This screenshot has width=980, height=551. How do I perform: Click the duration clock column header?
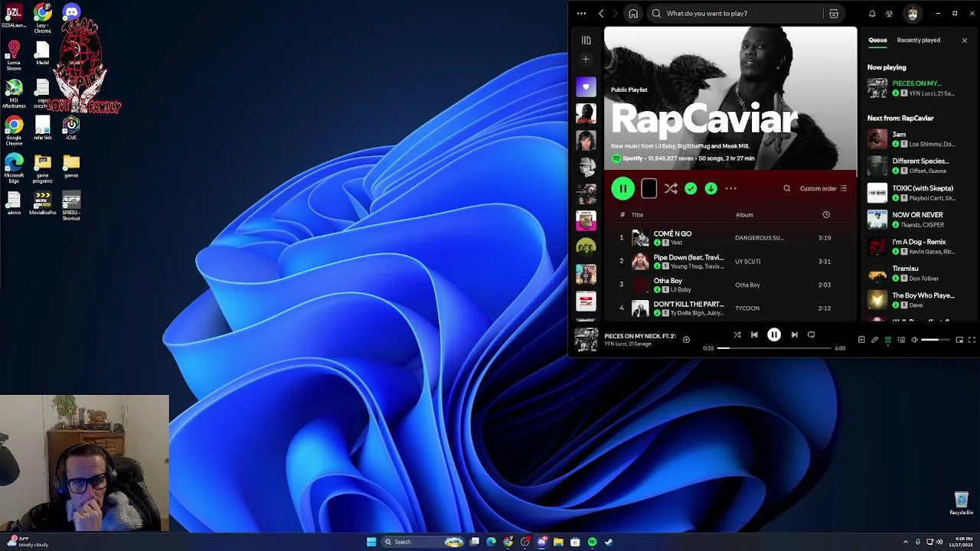[826, 215]
